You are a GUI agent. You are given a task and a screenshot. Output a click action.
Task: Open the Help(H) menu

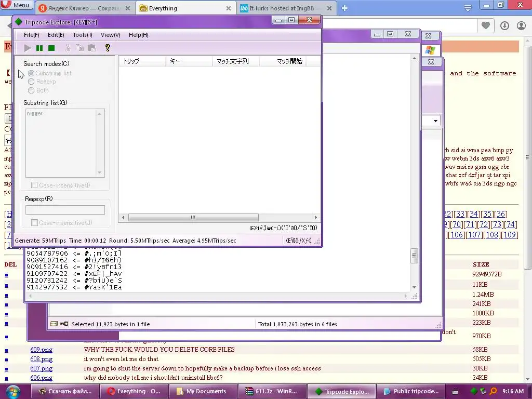pyautogui.click(x=138, y=35)
